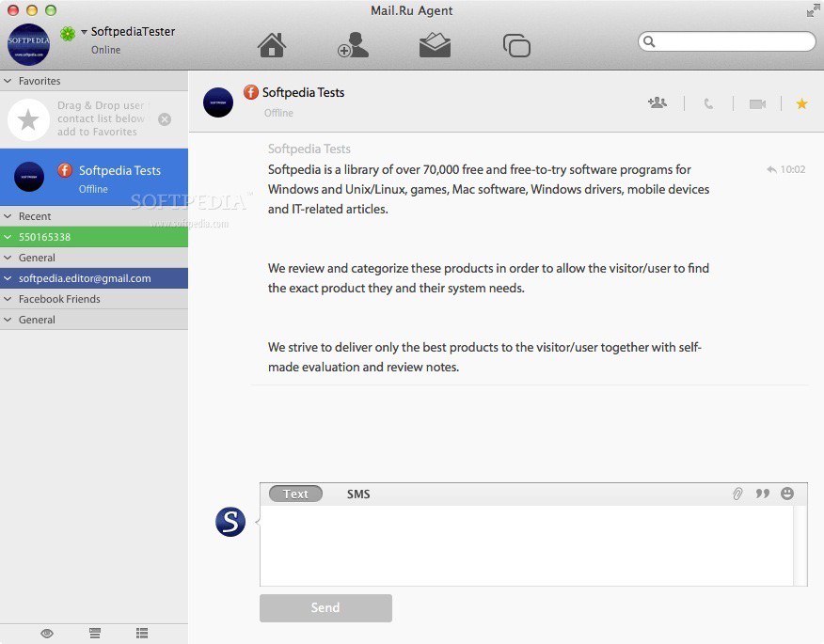Image resolution: width=824 pixels, height=644 pixels.
Task: Click in the message input area
Action: (x=527, y=545)
